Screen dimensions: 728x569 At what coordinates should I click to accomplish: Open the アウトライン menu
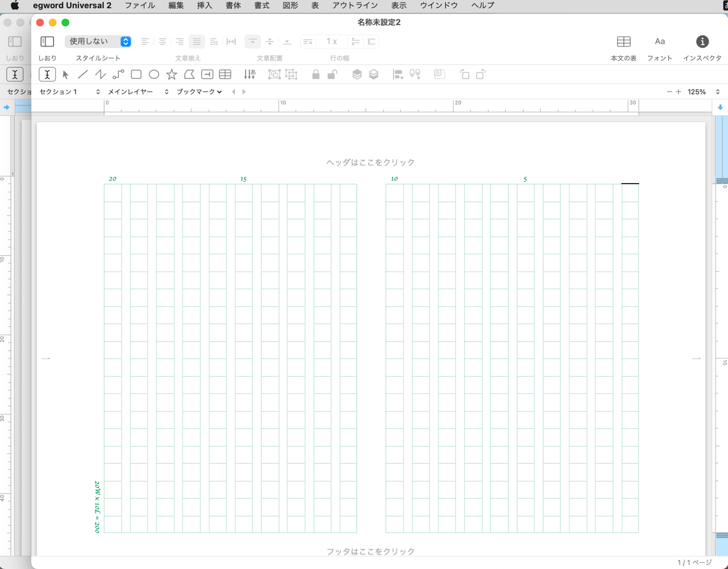(x=355, y=5)
